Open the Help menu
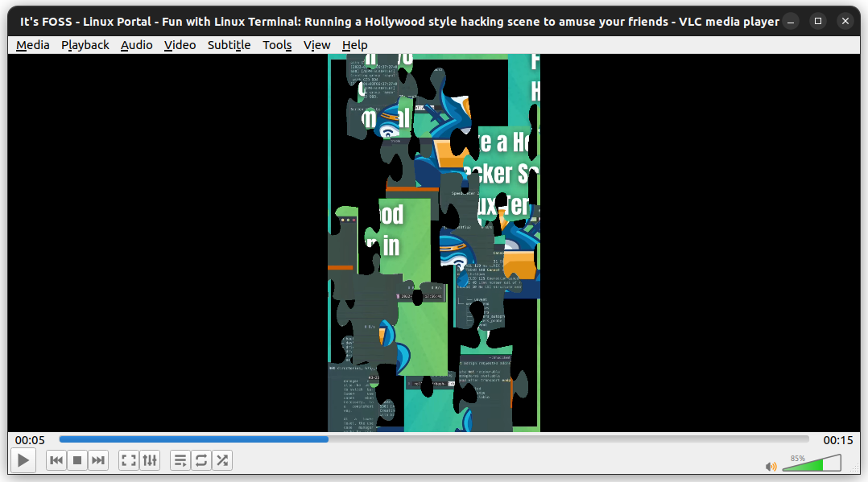868x482 pixels. tap(354, 44)
